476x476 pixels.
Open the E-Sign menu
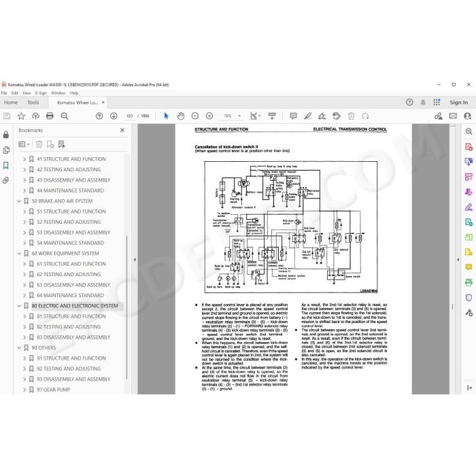(41, 93)
